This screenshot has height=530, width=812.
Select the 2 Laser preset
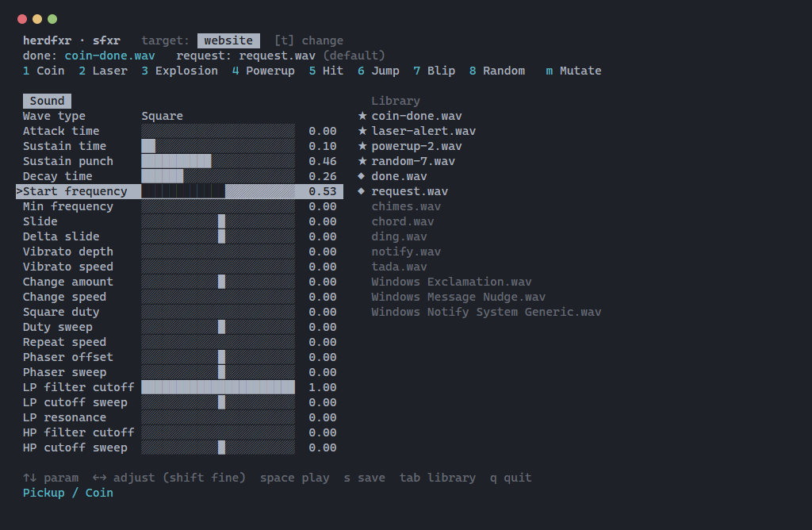[x=103, y=71]
